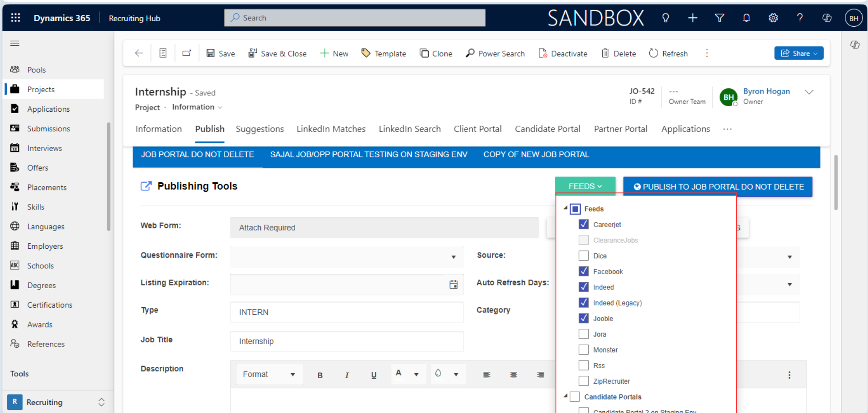The image size is (868, 413).
Task: Pop out Publishing Tools icon
Action: coord(146,186)
